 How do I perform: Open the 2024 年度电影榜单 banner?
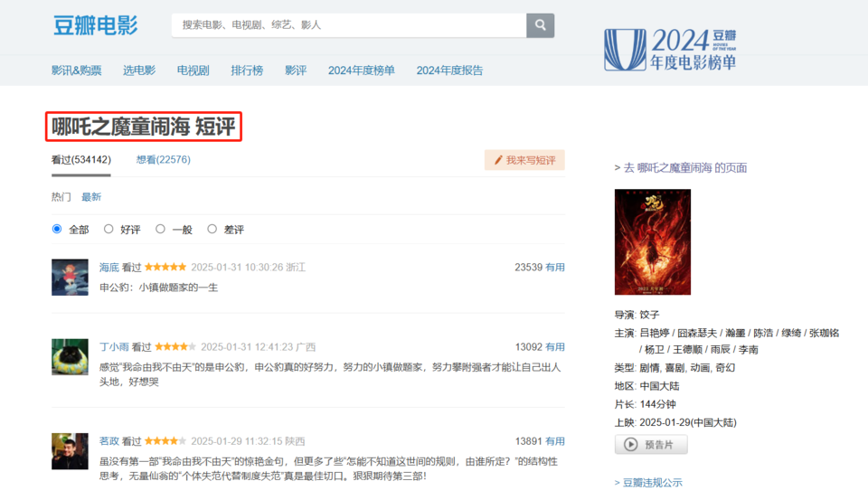(670, 50)
